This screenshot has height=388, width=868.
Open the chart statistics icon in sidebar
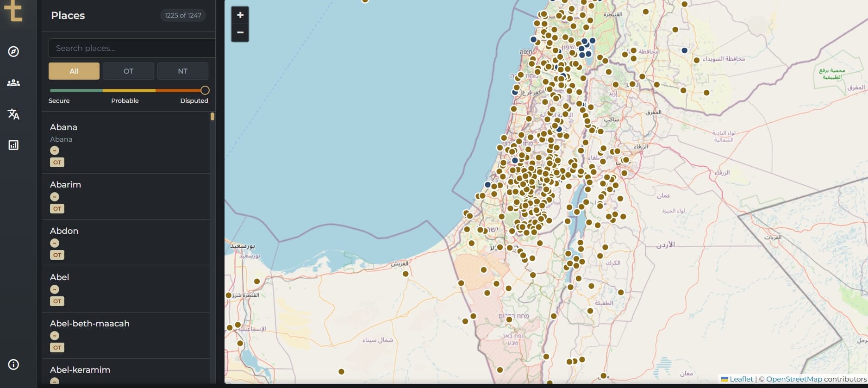13,145
